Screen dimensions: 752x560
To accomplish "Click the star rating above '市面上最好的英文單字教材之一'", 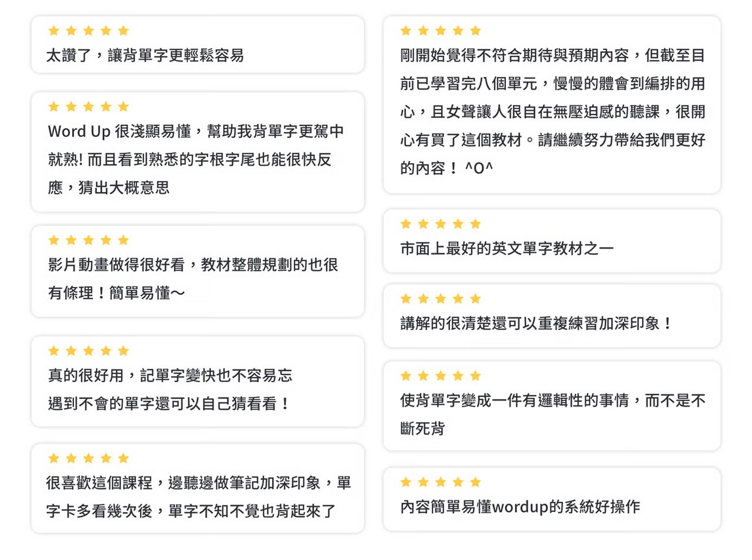I will [x=441, y=224].
